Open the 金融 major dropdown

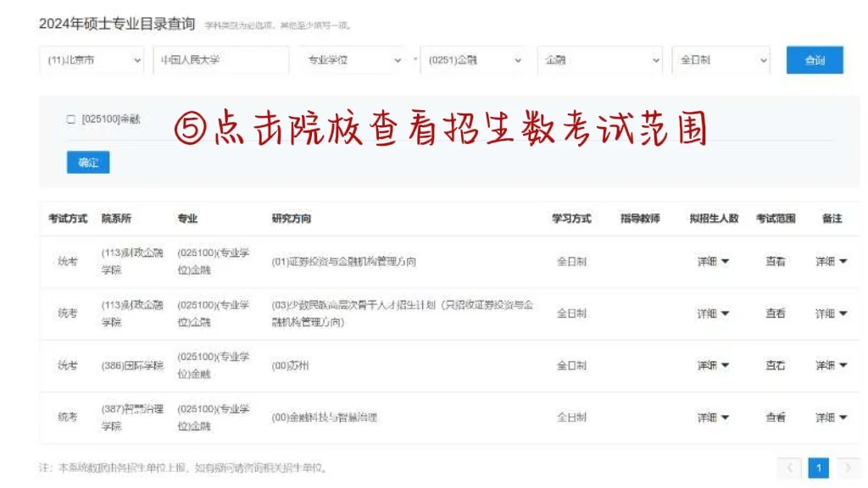point(599,59)
